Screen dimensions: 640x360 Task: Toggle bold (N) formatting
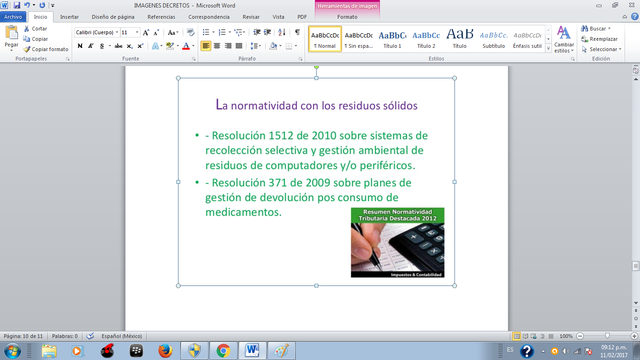80,46
